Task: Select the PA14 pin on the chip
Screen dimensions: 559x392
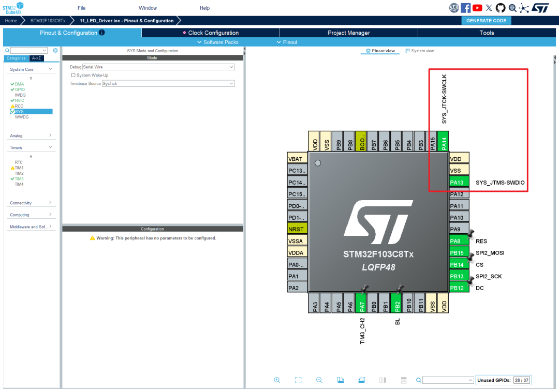Action: pyautogui.click(x=443, y=141)
